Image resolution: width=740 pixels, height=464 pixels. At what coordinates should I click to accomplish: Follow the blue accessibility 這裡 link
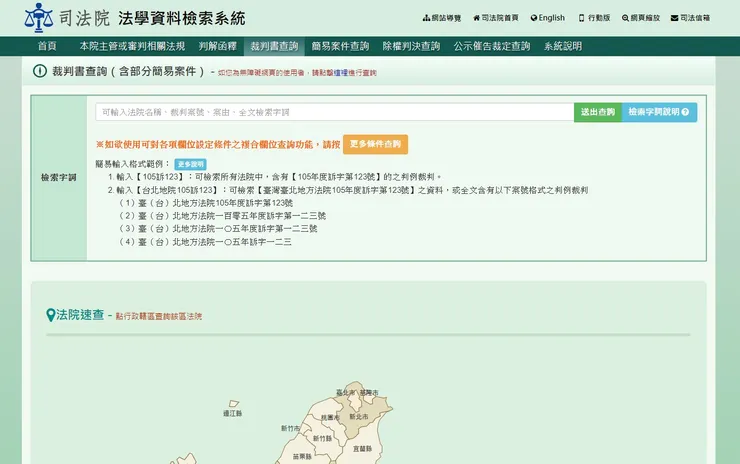pos(341,73)
